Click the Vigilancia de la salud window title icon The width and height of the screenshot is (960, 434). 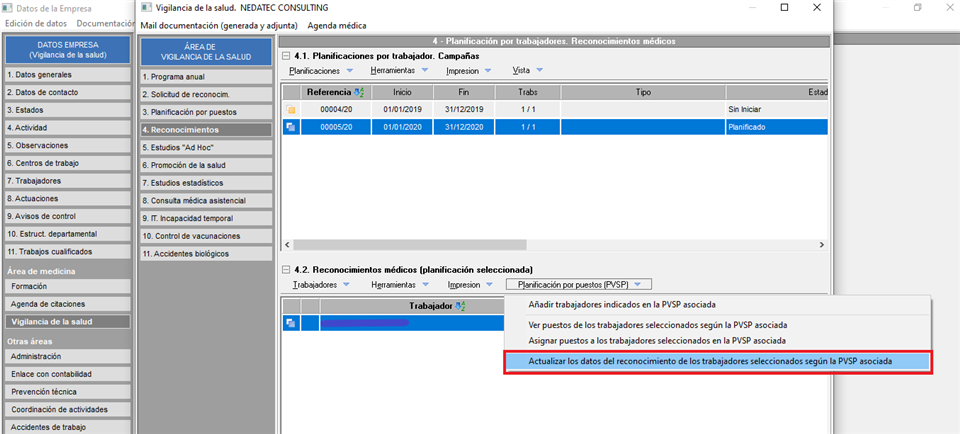pos(145,8)
